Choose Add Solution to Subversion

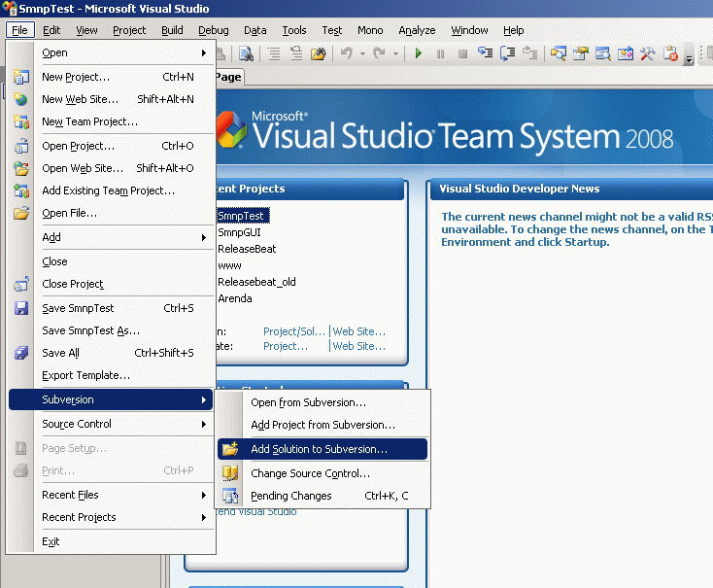[323, 449]
